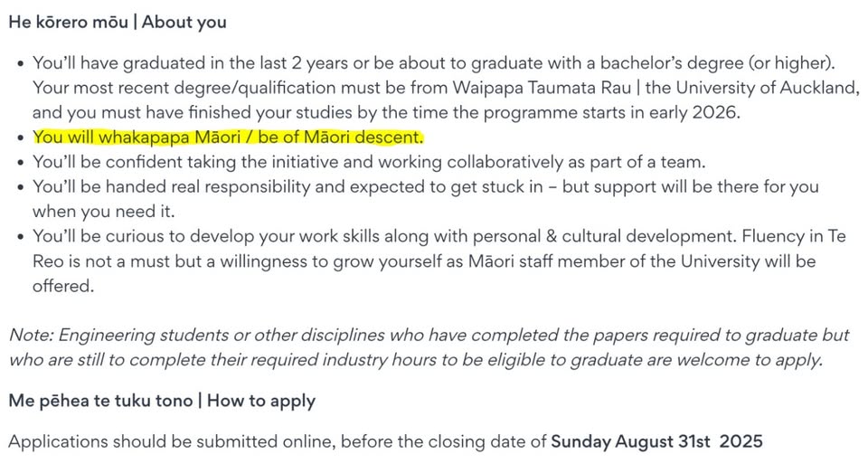The height and width of the screenshot is (464, 868).
Task: Click the highlighted whakapapa Māori sentence
Action: coord(228,137)
